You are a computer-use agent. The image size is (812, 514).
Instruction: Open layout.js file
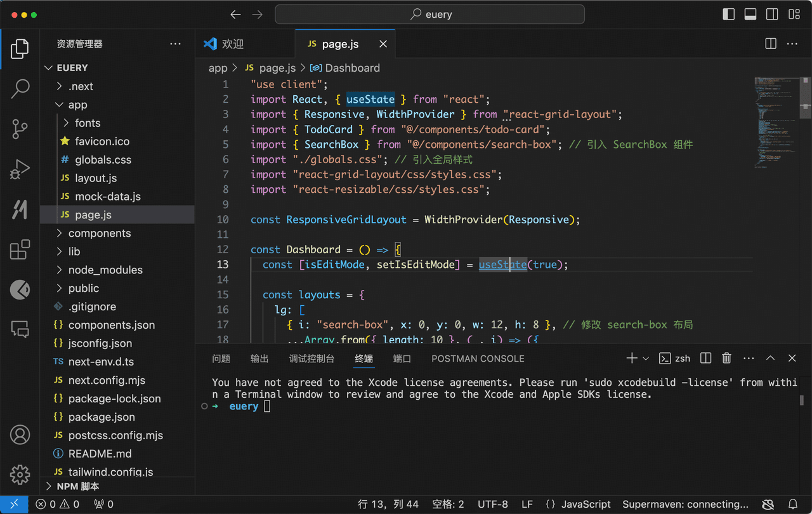coord(117,178)
